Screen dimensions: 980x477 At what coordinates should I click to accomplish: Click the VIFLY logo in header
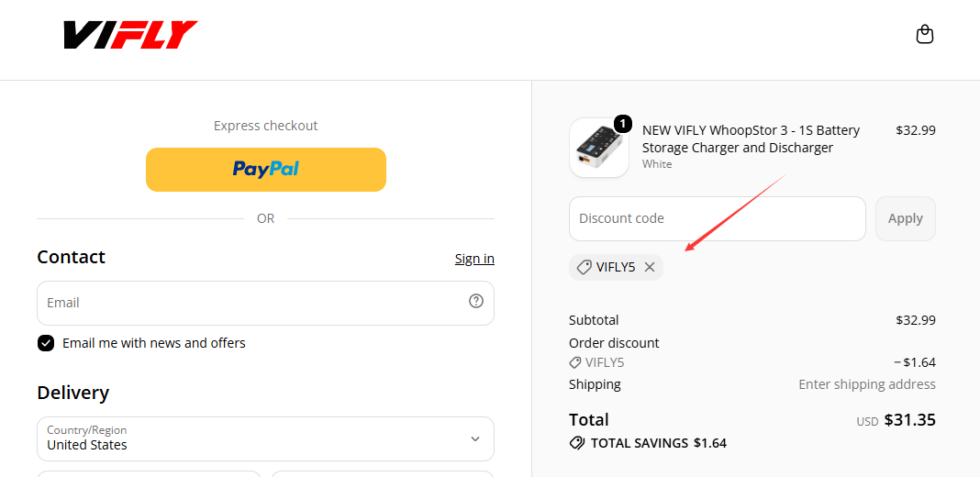point(130,35)
